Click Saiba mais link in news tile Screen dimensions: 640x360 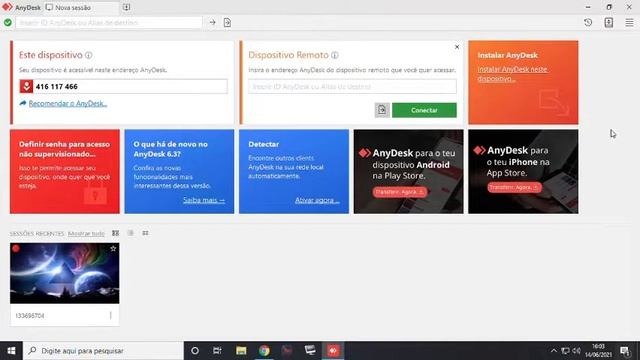pos(204,200)
